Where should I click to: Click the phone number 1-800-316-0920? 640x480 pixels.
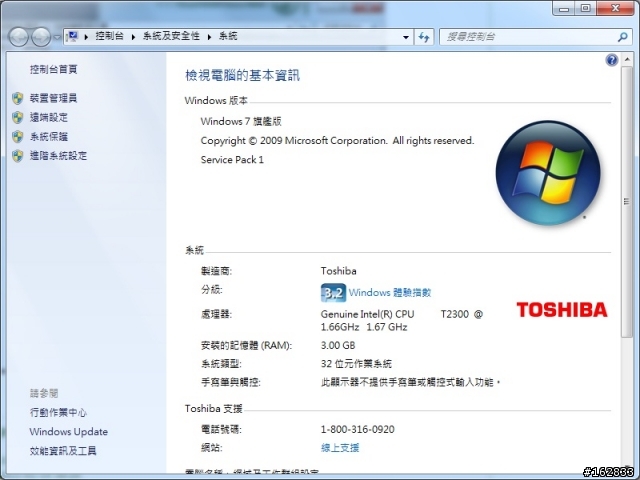coord(358,429)
